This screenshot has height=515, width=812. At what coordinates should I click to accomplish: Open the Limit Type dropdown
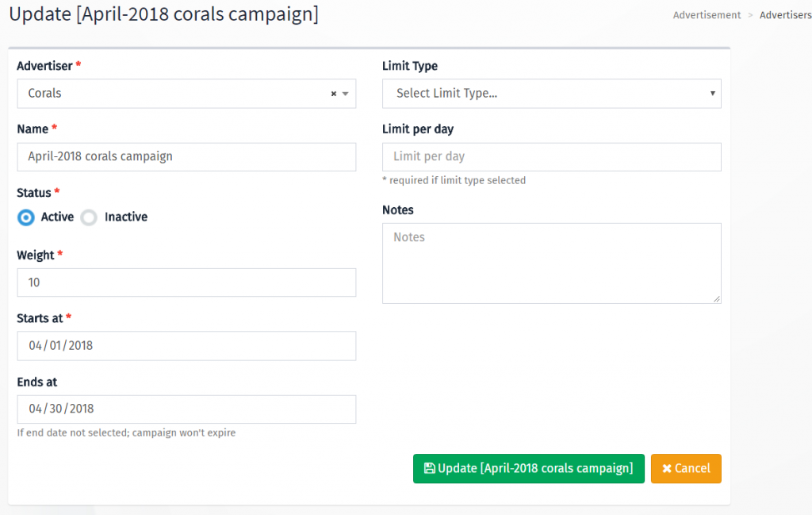coord(551,93)
